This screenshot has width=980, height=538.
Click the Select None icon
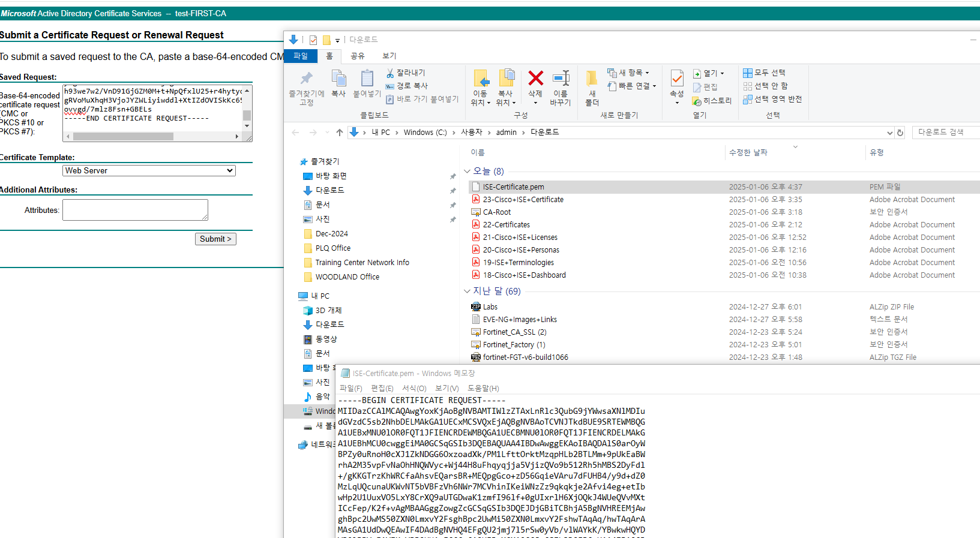(x=748, y=86)
